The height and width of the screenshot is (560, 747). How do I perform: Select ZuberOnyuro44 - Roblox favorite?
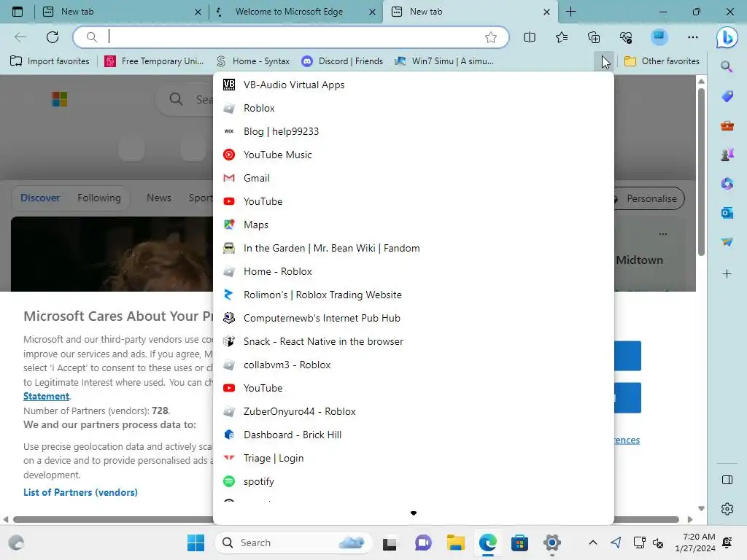click(414, 411)
